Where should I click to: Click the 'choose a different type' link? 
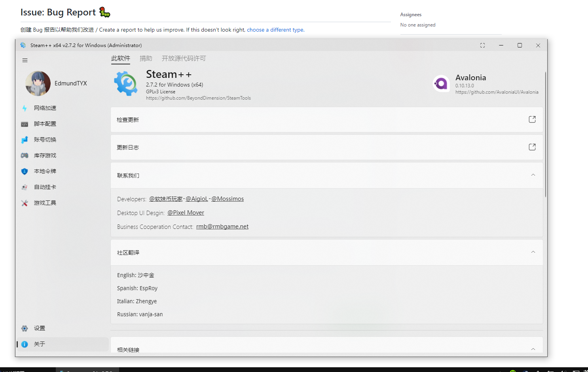(x=275, y=30)
